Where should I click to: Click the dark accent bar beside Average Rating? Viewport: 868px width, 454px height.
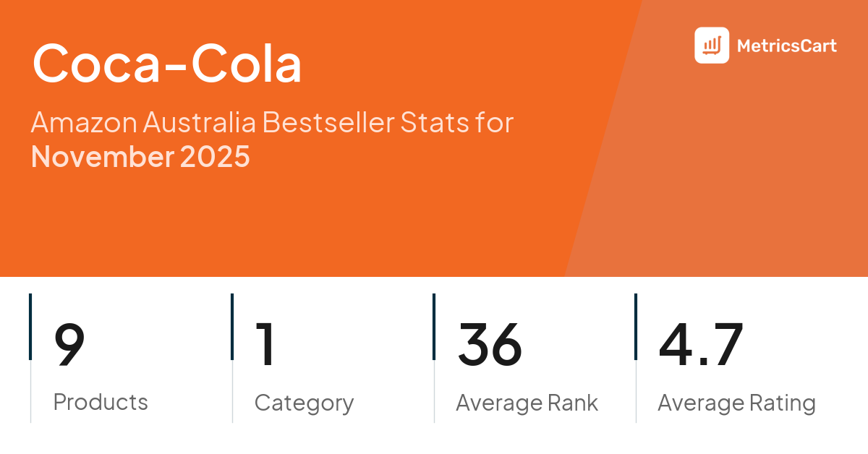click(x=636, y=326)
